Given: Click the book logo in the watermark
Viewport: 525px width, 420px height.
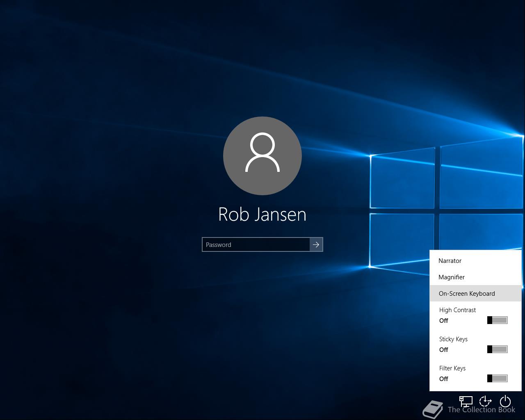Looking at the screenshot, I should pyautogui.click(x=433, y=409).
